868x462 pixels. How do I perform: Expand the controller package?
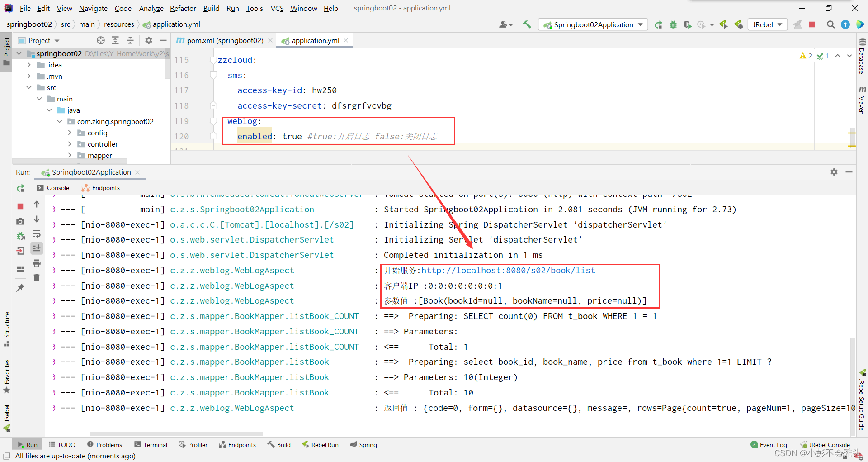click(70, 144)
